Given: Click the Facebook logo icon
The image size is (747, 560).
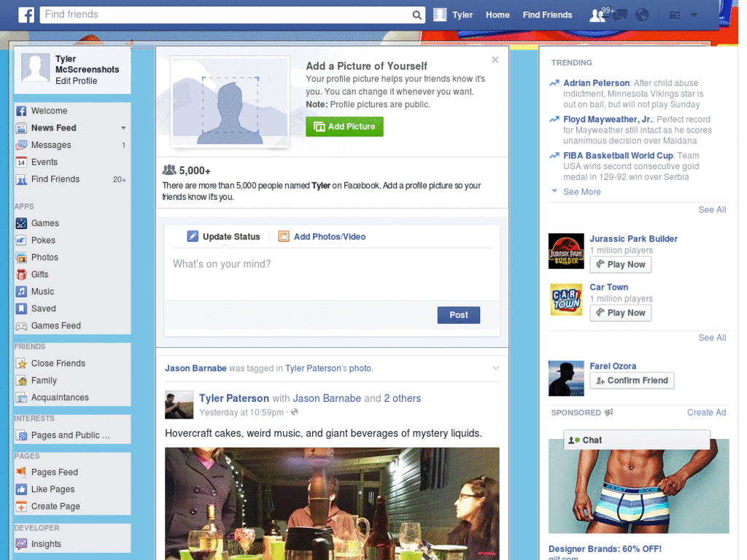Looking at the screenshot, I should (26, 15).
